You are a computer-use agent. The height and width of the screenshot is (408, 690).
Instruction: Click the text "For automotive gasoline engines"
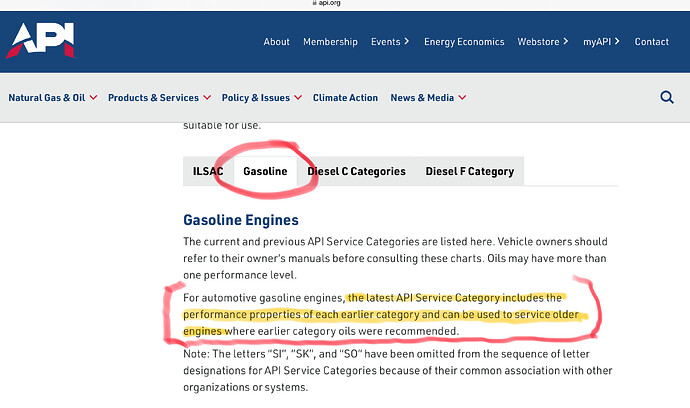pos(263,298)
